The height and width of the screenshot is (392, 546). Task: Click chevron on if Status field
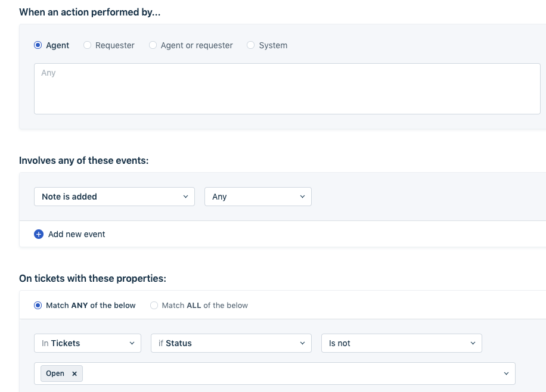pyautogui.click(x=302, y=343)
